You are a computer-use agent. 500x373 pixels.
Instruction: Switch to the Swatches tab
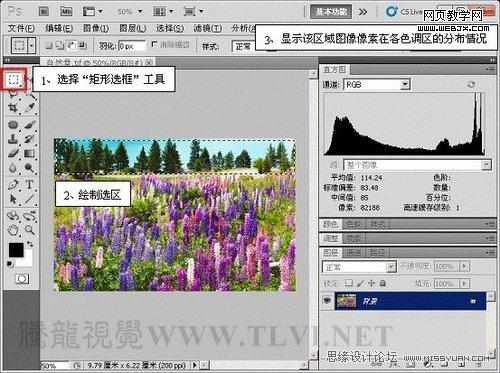tap(353, 224)
